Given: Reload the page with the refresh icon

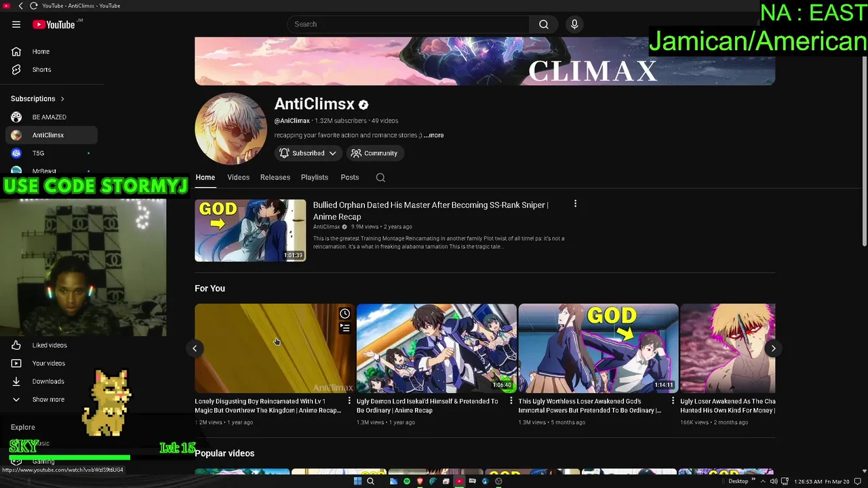Looking at the screenshot, I should [x=34, y=6].
